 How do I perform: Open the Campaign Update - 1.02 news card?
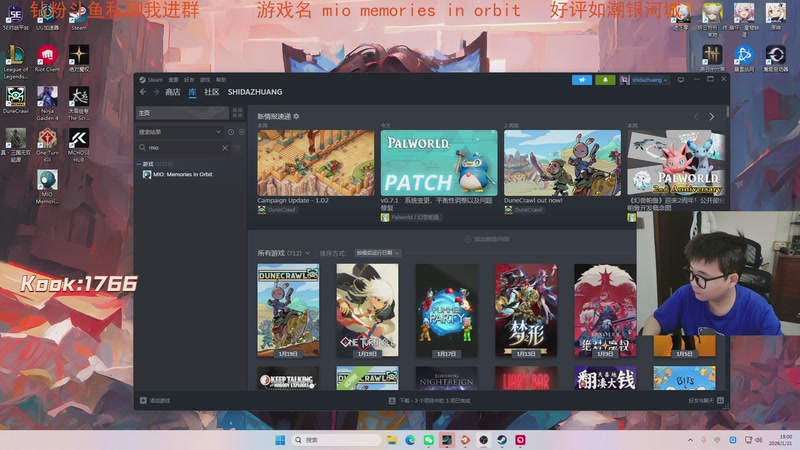click(315, 163)
